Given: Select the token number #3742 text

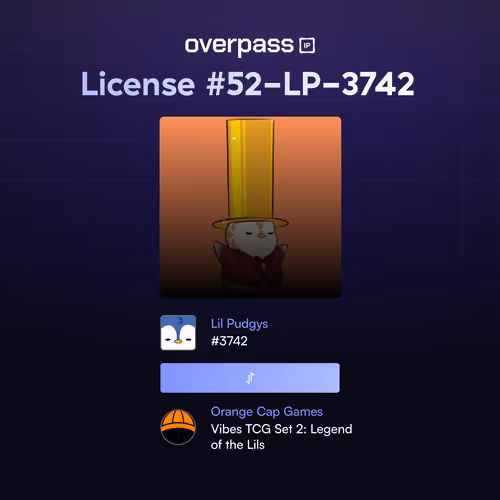Looking at the screenshot, I should (x=229, y=341).
